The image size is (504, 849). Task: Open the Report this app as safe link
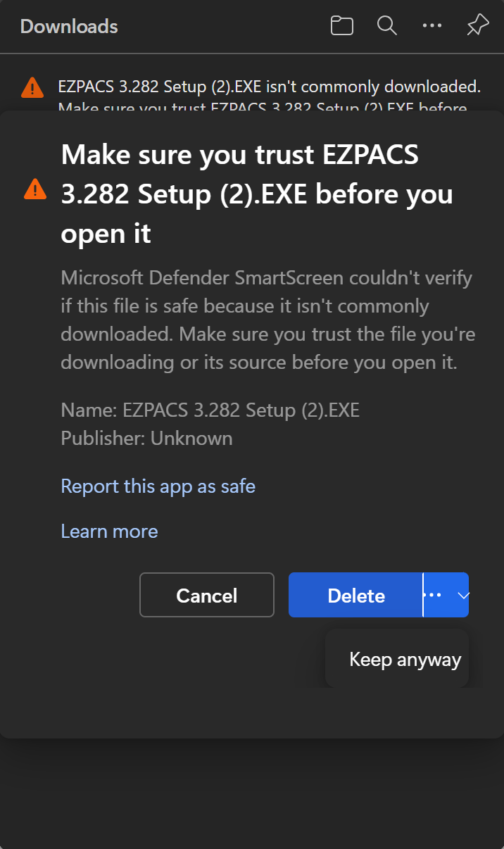pos(158,486)
